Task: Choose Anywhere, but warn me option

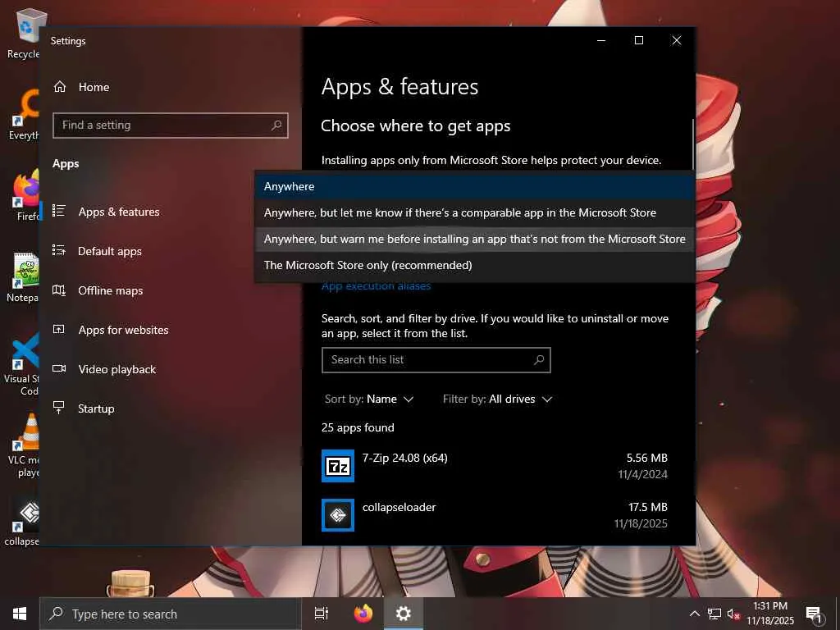Action: pos(475,239)
